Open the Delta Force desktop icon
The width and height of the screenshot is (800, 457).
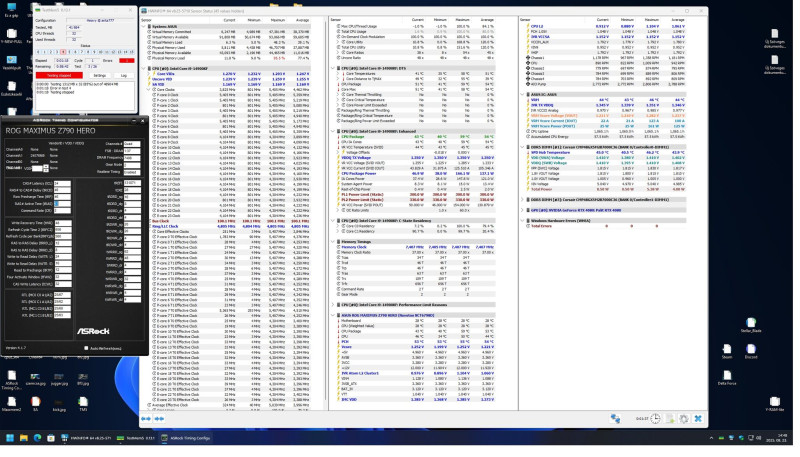(727, 378)
